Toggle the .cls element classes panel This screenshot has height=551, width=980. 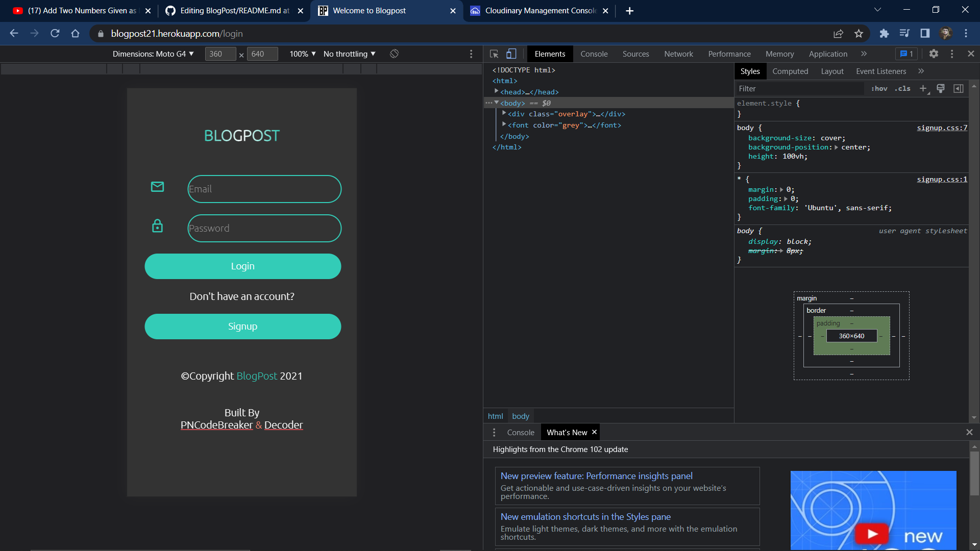pos(902,88)
